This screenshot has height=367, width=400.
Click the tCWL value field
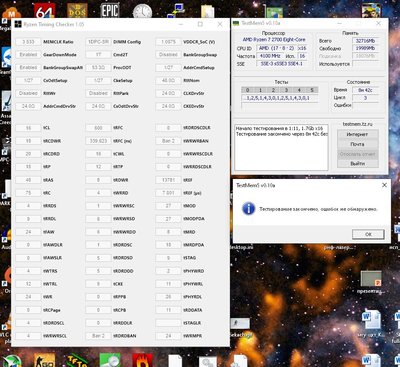[98, 154]
